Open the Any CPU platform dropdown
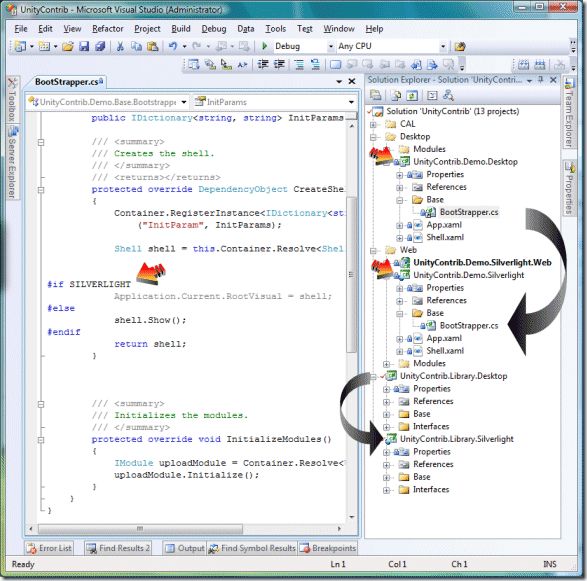Viewport: 587px width, 581px height. (443, 46)
